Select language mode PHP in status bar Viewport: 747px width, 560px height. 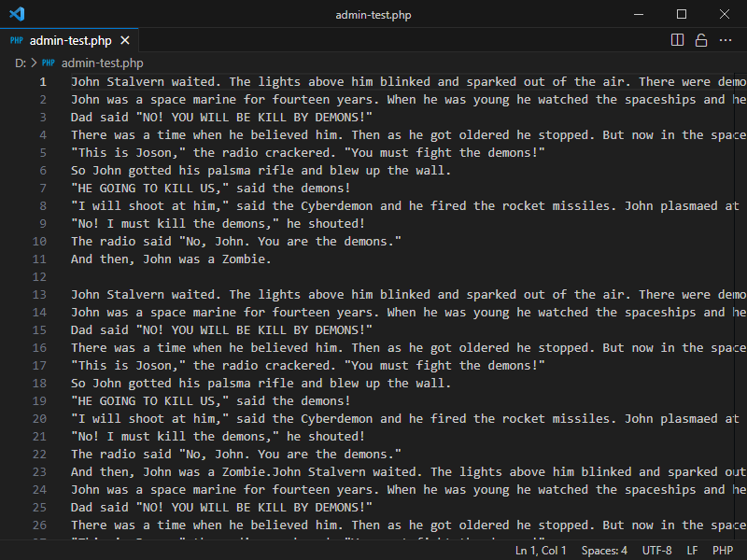[723, 551]
